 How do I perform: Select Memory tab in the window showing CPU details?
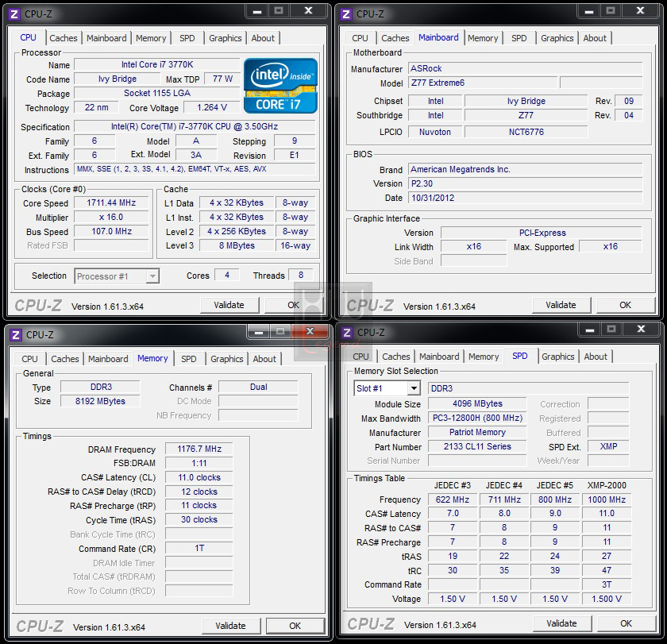click(x=151, y=38)
